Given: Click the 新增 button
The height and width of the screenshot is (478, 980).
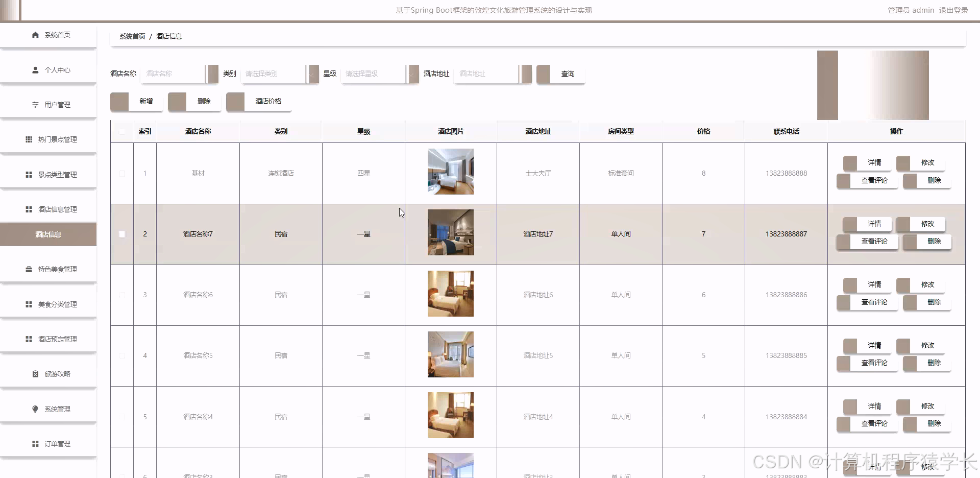Looking at the screenshot, I should 137,101.
